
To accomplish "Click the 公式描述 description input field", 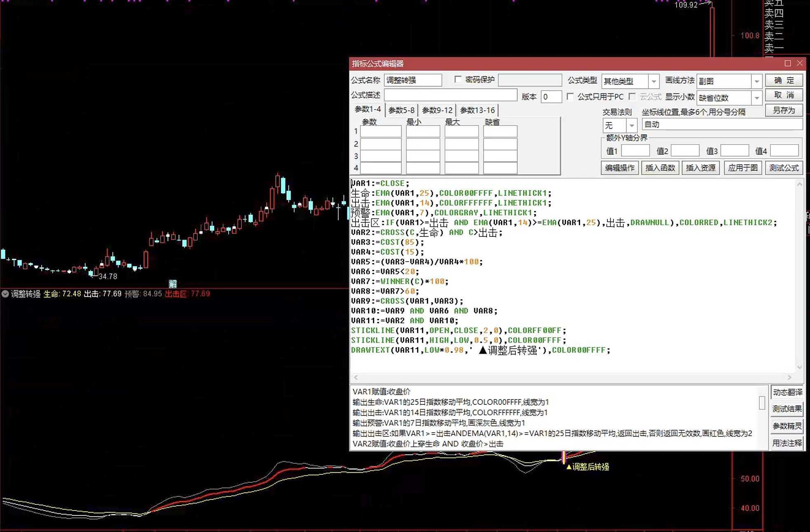I will click(x=450, y=95).
